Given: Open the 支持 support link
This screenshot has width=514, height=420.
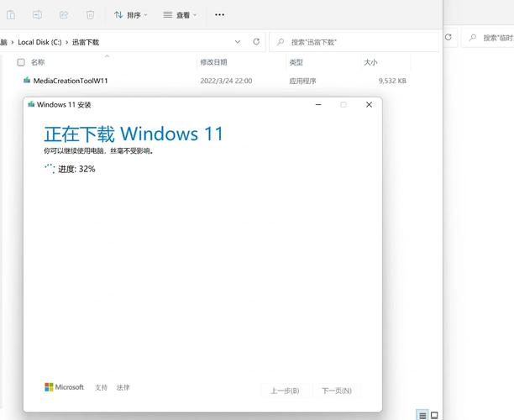Looking at the screenshot, I should 101,387.
